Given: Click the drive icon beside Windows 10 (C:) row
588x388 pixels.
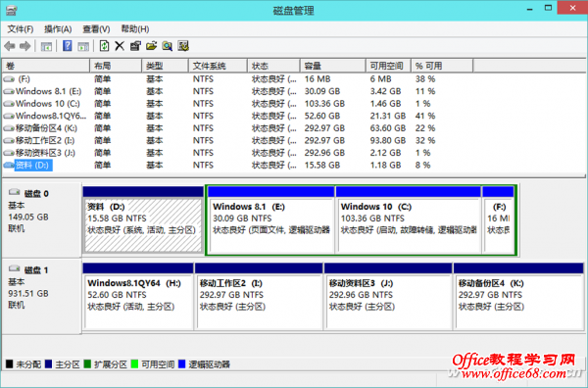Looking at the screenshot, I should [x=9, y=104].
